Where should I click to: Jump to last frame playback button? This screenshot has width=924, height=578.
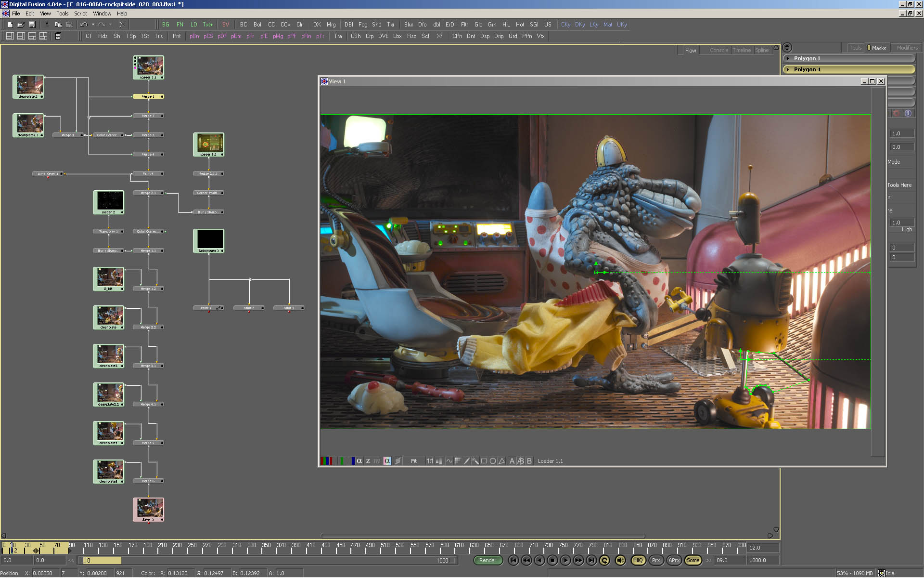pyautogui.click(x=591, y=560)
